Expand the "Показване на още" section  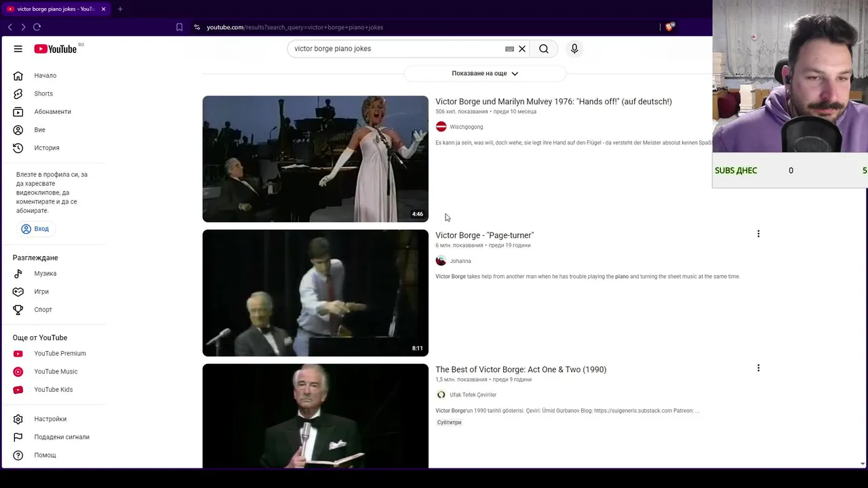(x=485, y=73)
